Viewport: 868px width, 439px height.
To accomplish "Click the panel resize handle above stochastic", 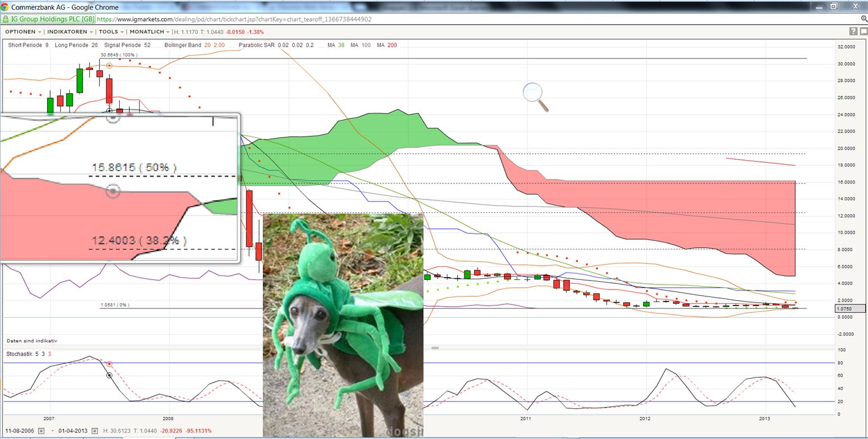I will (435, 348).
